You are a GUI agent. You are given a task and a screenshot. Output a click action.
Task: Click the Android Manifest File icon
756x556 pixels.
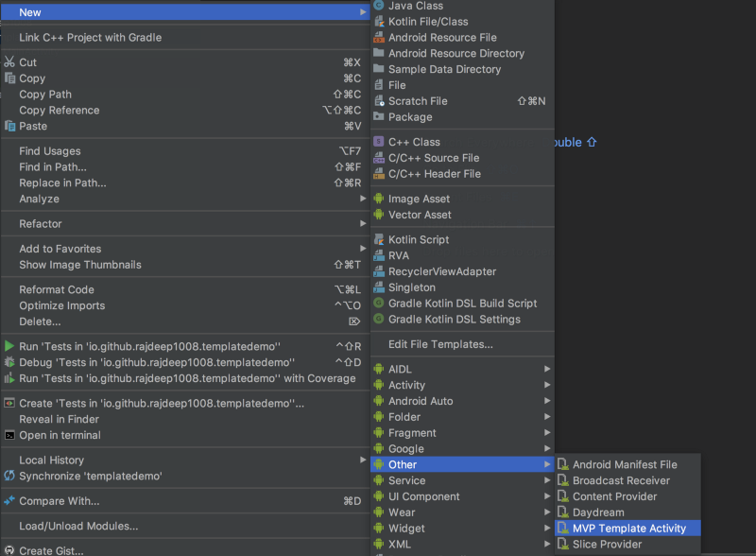[563, 464]
